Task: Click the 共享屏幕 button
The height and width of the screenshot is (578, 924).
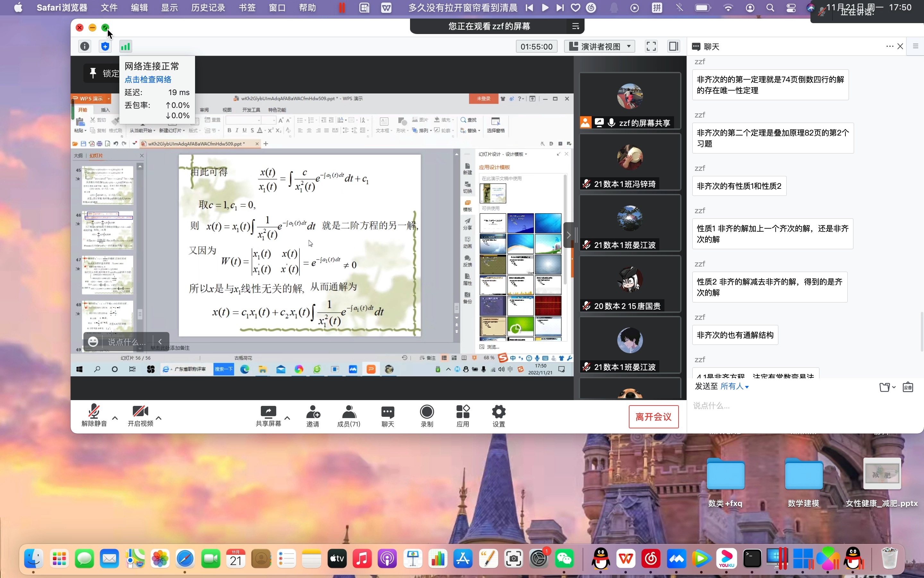Action: (x=268, y=416)
